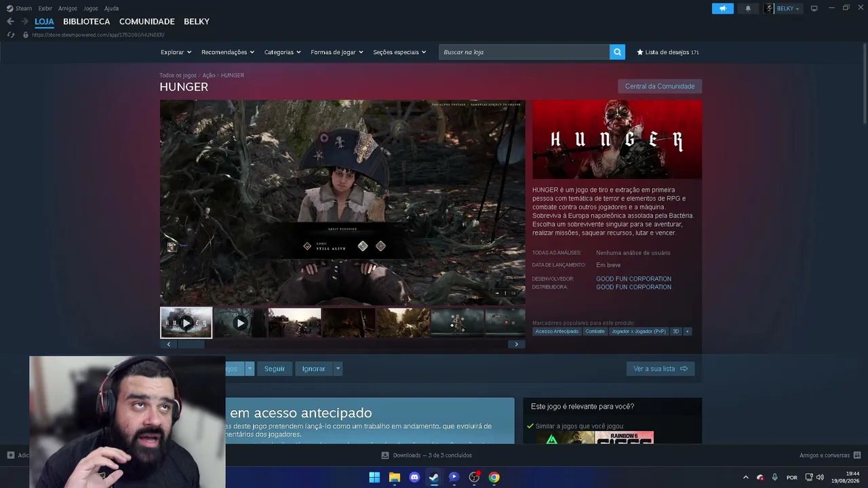Open Discord from the taskbar
Screen dimensions: 868x488
414,477
